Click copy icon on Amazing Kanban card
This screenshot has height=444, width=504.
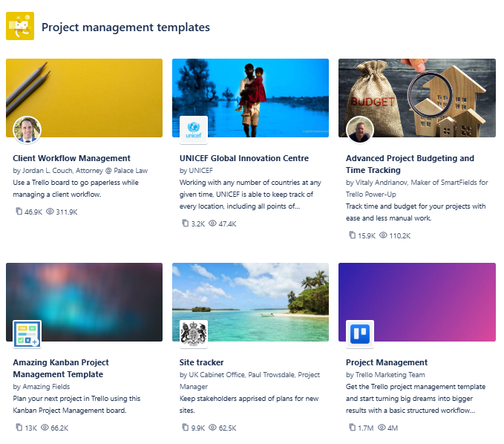tap(19, 427)
